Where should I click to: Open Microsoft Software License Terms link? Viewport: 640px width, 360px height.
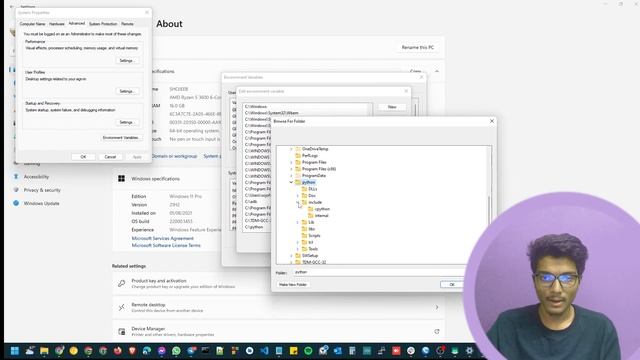(x=166, y=245)
